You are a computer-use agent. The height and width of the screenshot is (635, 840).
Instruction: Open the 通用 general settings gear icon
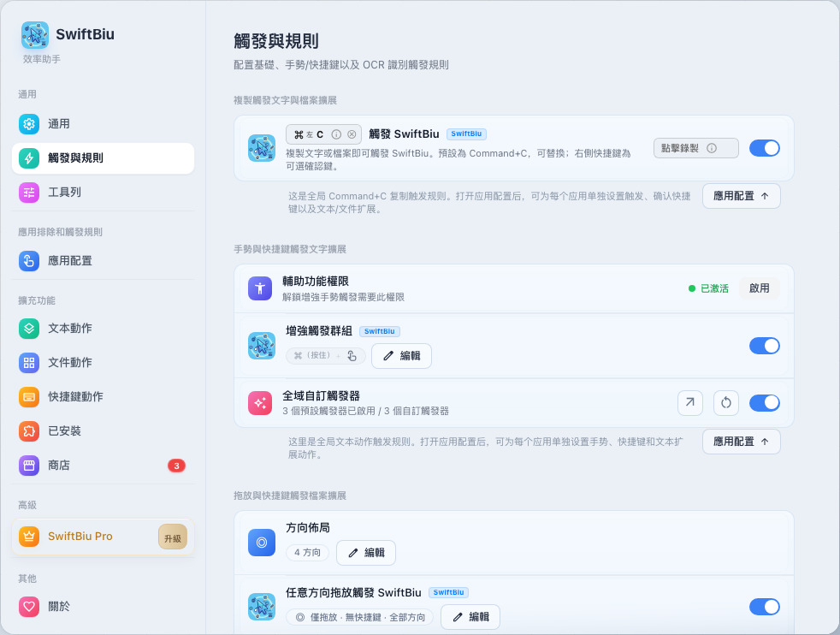29,124
